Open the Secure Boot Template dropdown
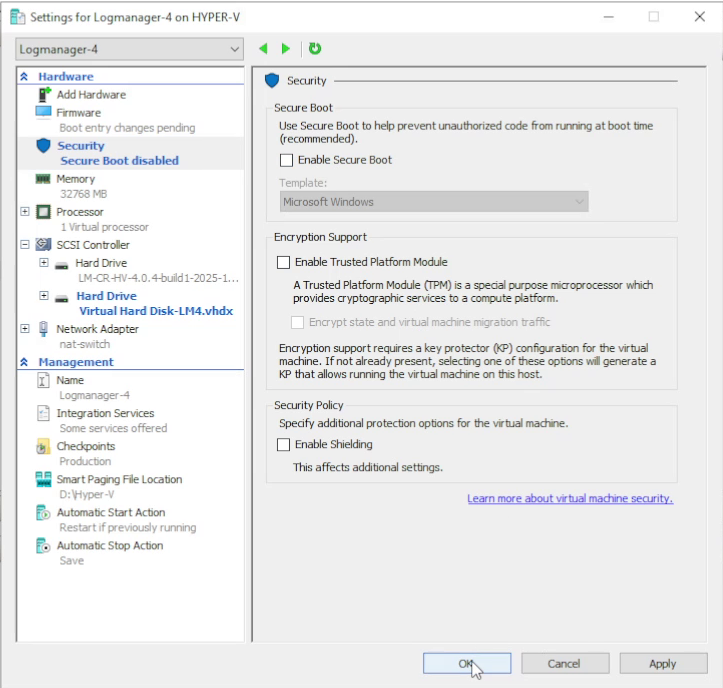 (434, 202)
